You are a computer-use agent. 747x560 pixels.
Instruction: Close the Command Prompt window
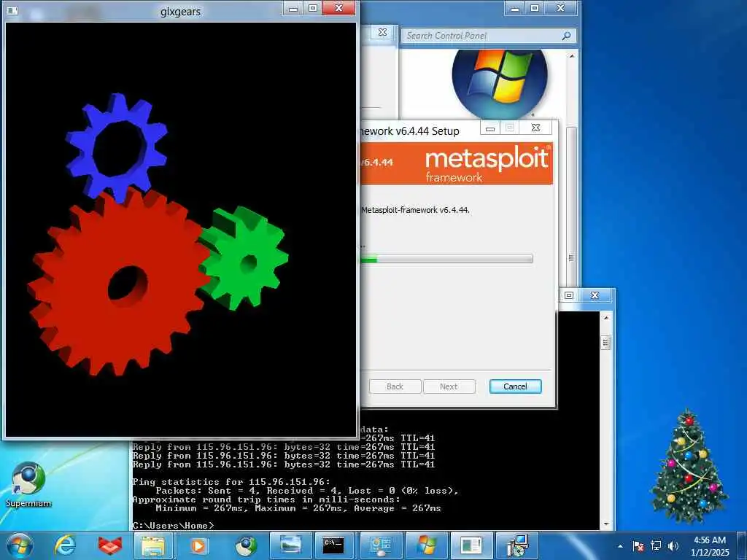[595, 295]
